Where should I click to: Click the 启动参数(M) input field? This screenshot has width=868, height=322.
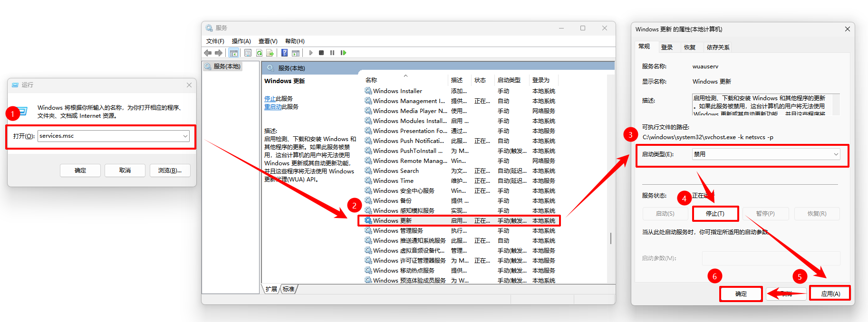771,258
